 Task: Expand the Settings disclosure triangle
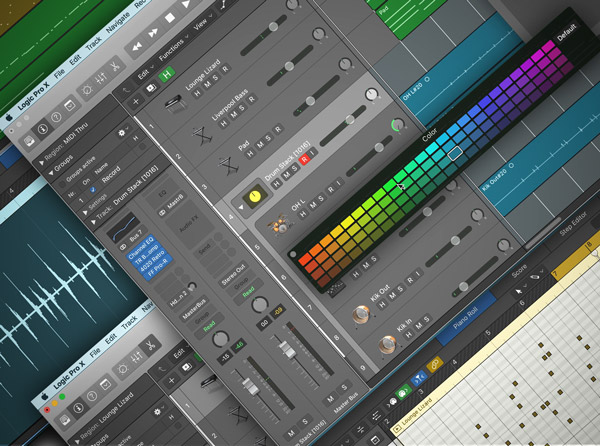click(x=85, y=212)
